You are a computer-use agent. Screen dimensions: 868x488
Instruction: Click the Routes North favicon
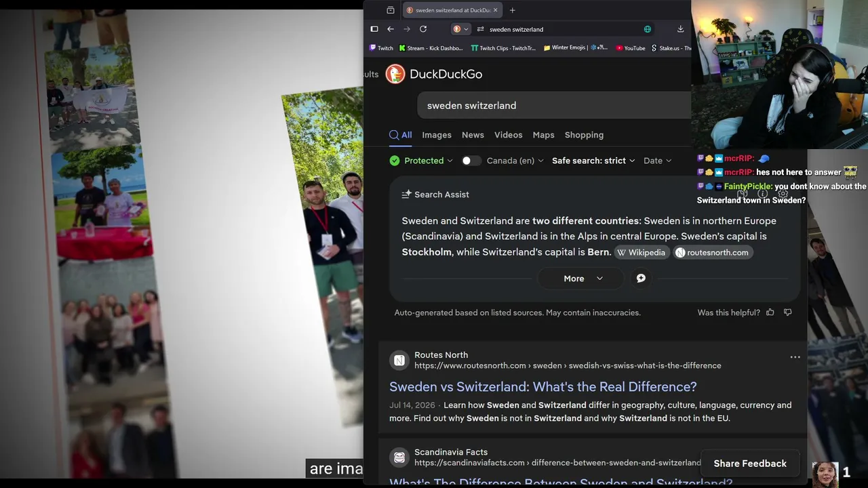(399, 361)
